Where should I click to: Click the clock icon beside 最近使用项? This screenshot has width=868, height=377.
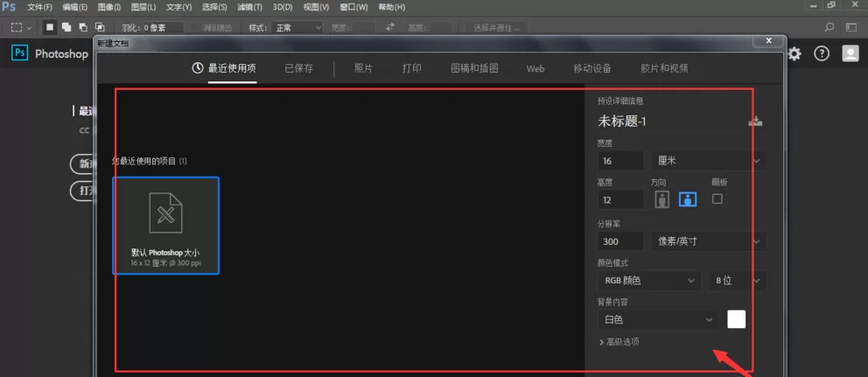(x=198, y=68)
